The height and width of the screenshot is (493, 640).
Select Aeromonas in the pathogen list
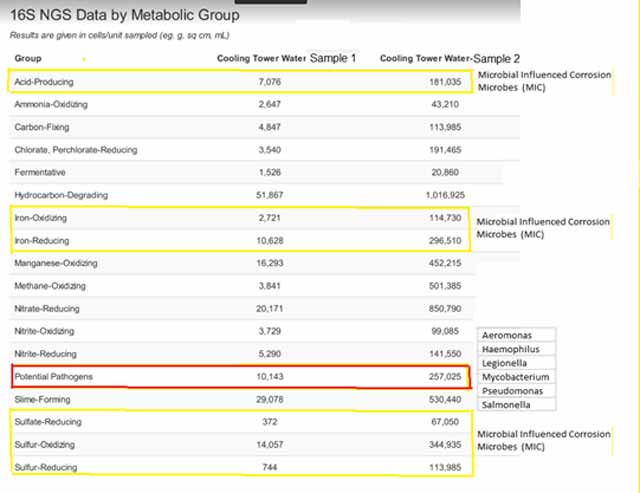pos(508,337)
